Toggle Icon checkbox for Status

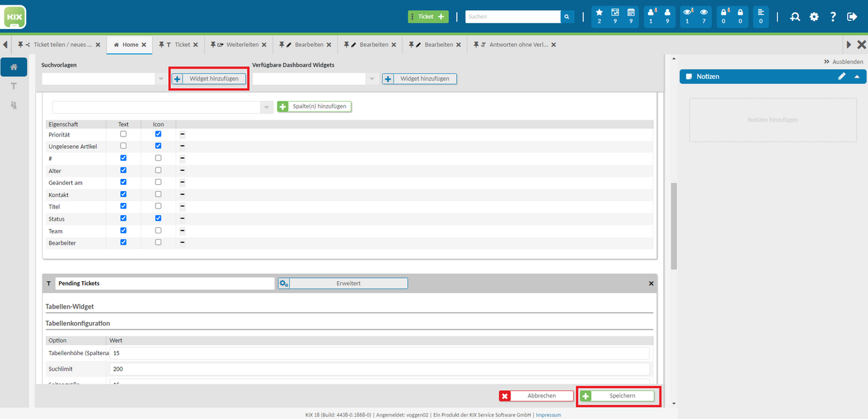click(158, 219)
